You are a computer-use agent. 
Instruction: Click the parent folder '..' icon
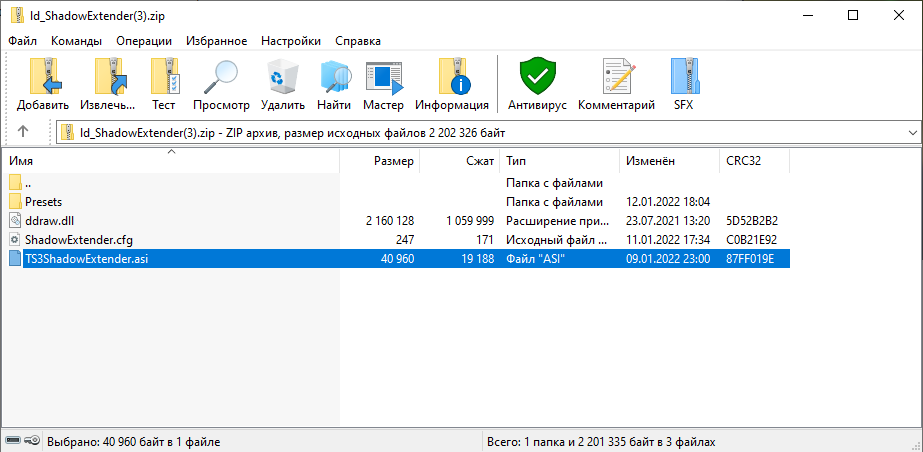tap(15, 183)
